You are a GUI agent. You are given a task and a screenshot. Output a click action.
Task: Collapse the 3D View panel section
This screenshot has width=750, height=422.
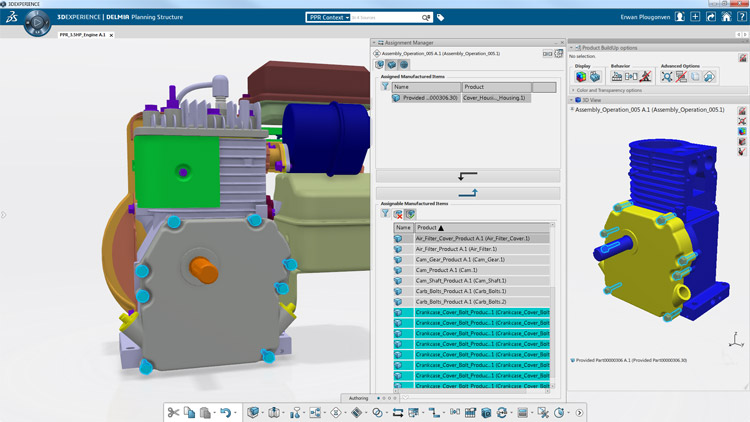pos(572,100)
